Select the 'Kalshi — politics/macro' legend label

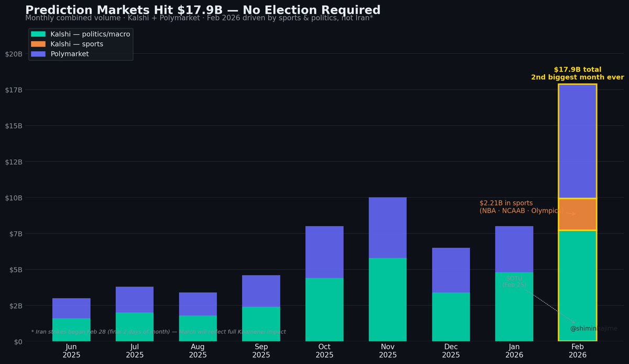click(x=90, y=34)
